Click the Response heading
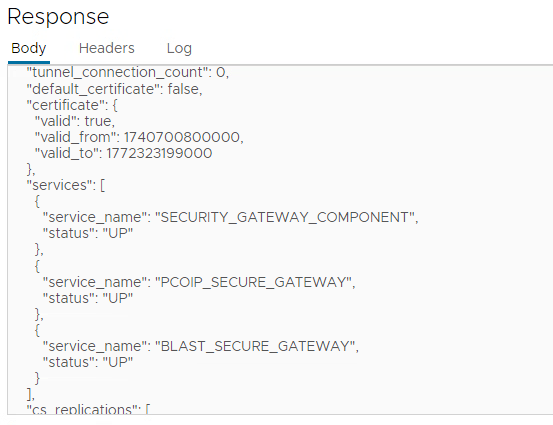This screenshot has height=425, width=553. pos(58,17)
